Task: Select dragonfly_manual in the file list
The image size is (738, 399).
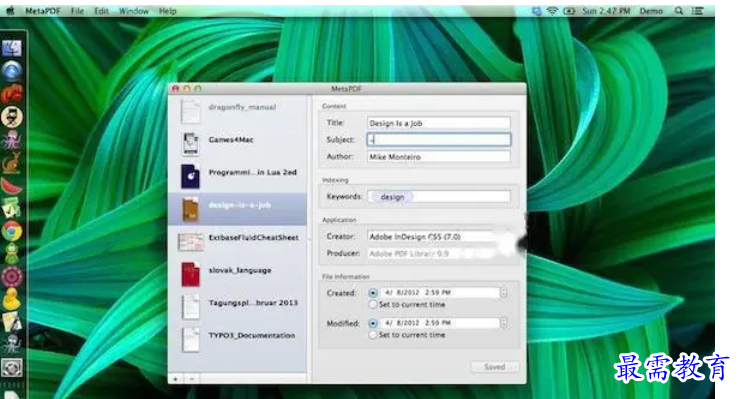Action: 237,111
